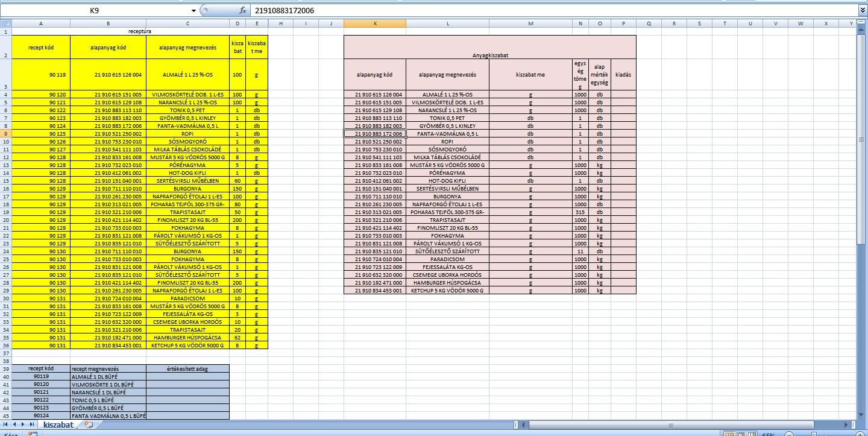Click the Anyagkiszabat title cell

pyautogui.click(x=490, y=47)
